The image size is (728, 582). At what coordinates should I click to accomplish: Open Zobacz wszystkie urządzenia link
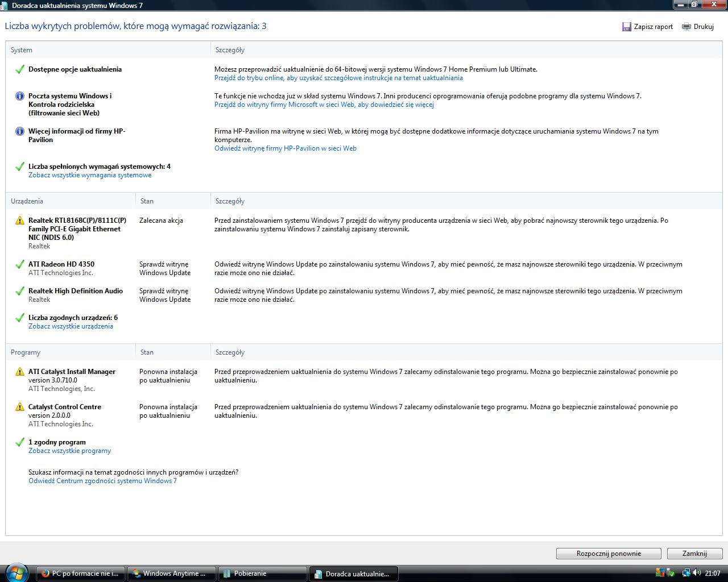point(71,326)
